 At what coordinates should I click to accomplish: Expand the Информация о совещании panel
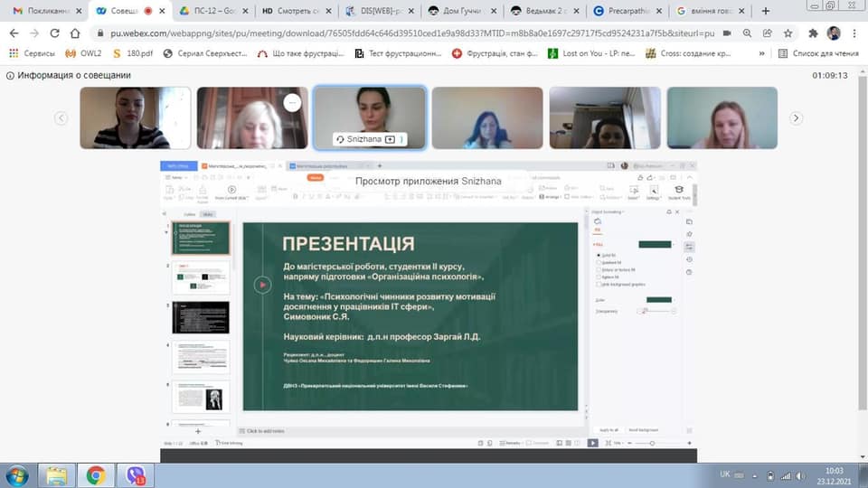point(11,75)
